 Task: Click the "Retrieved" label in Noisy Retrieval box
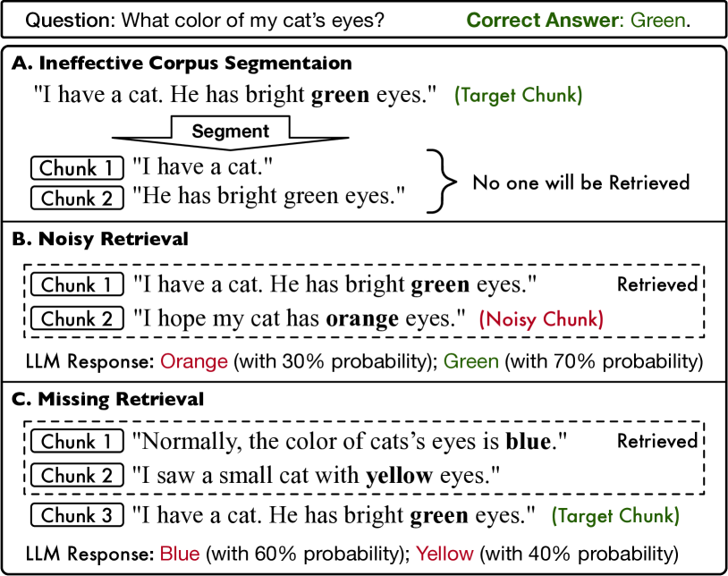(x=657, y=285)
